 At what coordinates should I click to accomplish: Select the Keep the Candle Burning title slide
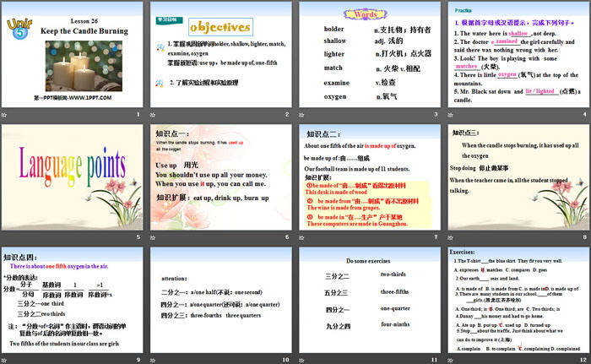73,54
